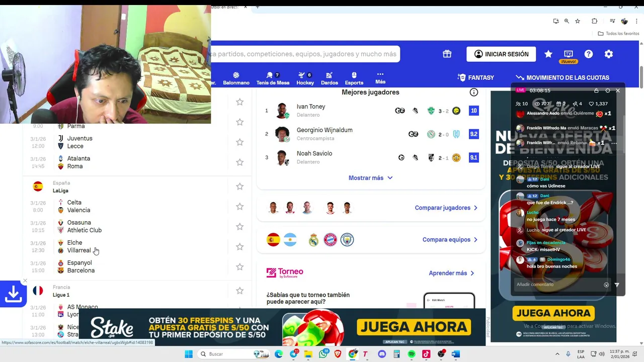644x362 pixels.
Task: Close the download widget small X
Action: [x=25, y=281]
